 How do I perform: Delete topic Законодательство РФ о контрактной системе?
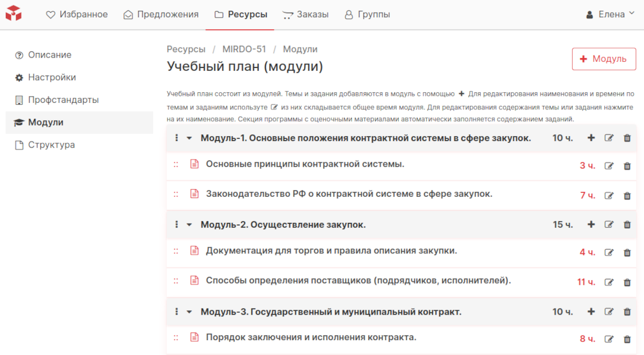click(627, 196)
